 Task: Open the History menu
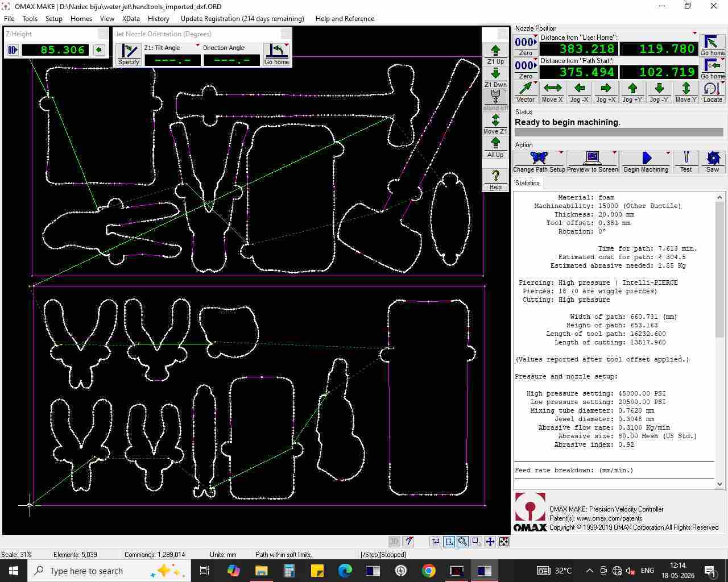pos(159,19)
